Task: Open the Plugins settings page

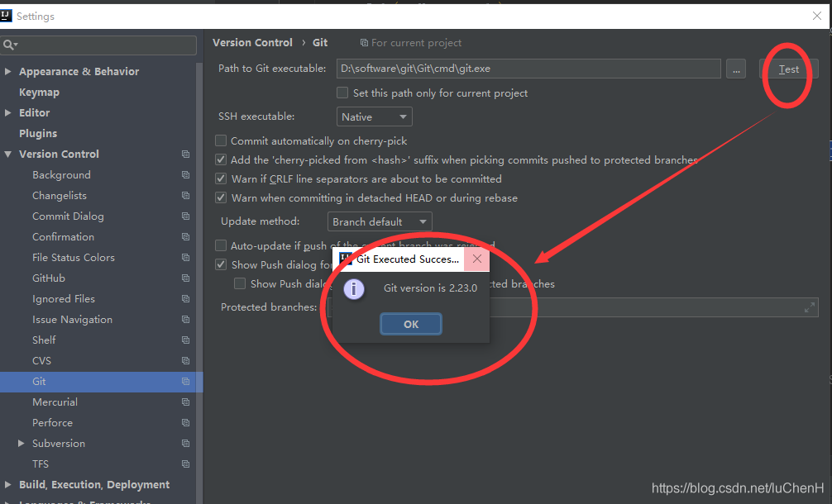Action: [38, 134]
